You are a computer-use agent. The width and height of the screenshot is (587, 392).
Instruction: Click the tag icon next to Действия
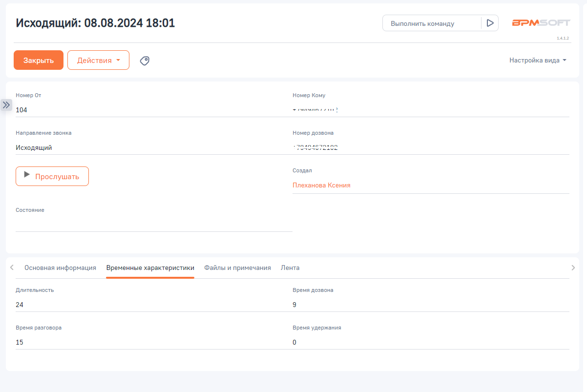click(x=145, y=60)
